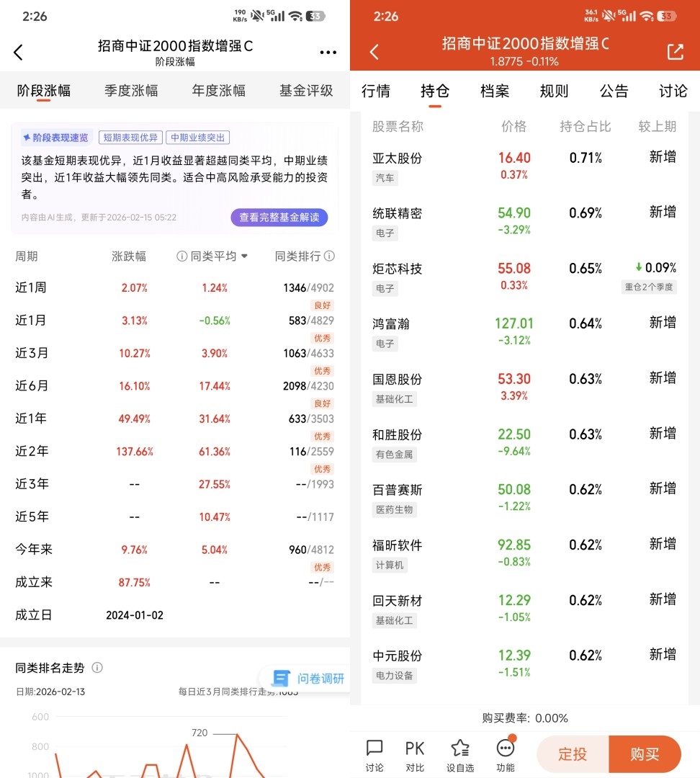Tap the 阶段表现速览 label
The height and width of the screenshot is (778, 700).
(x=56, y=138)
